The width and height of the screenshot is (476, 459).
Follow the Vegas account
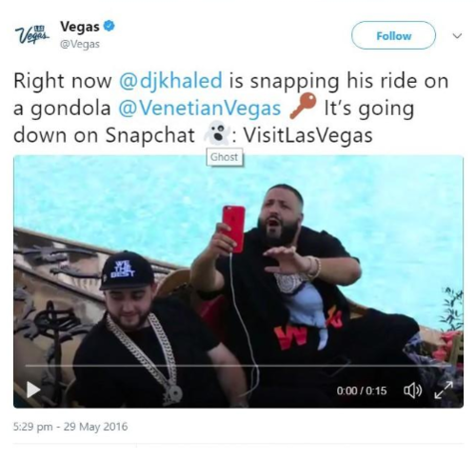point(393,35)
